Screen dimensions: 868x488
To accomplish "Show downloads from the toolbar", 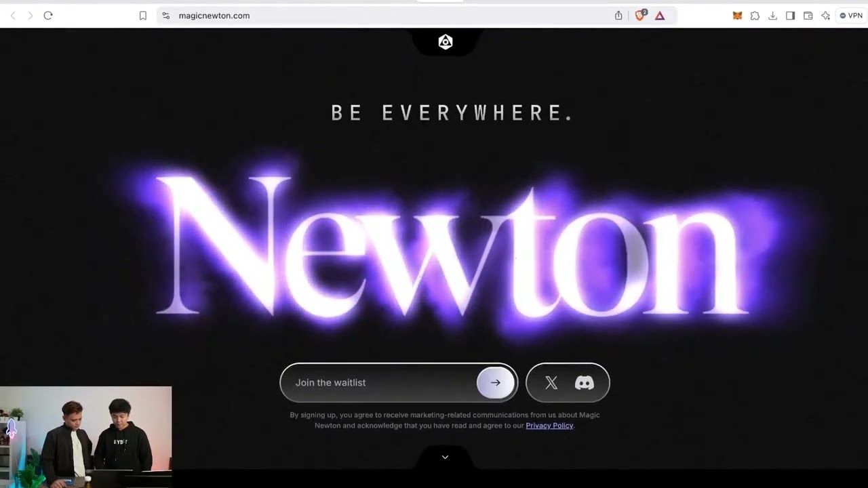I will 772,16.
